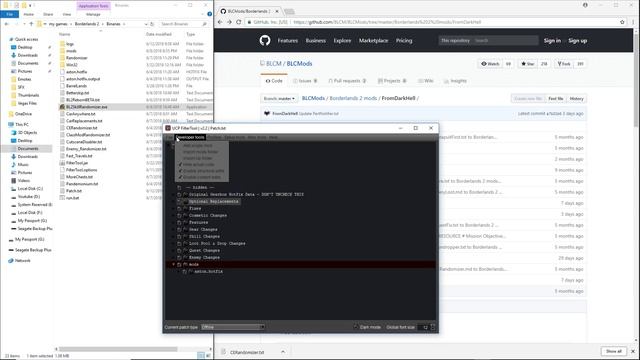Toggle the Enemy Changes checkbox
640x360 pixels.
(179, 258)
